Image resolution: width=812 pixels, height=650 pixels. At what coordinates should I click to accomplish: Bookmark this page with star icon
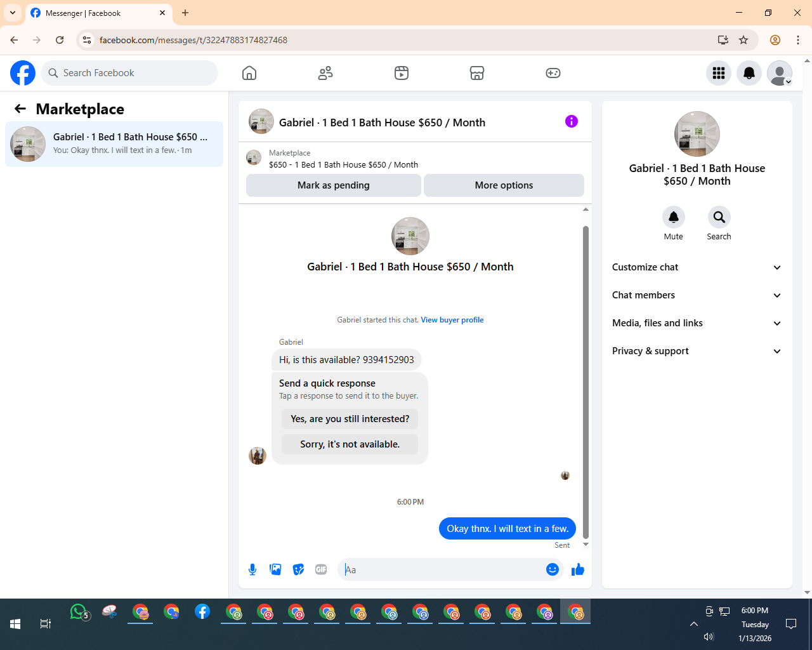click(743, 40)
